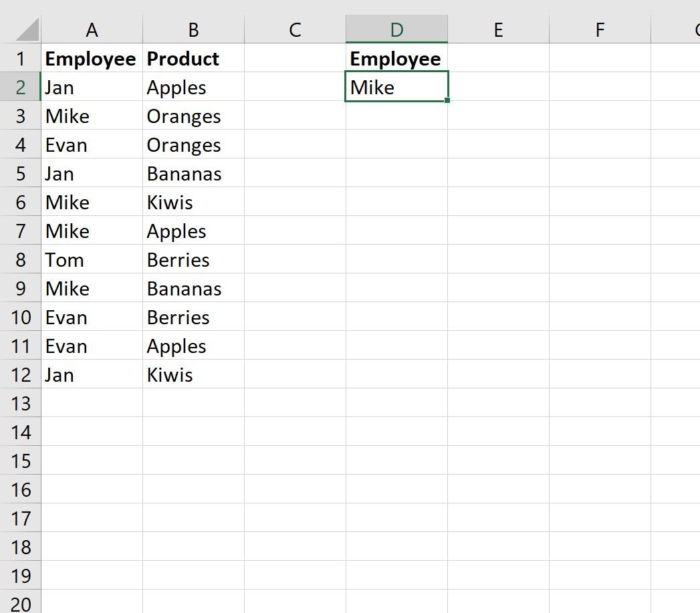This screenshot has height=613, width=700.
Task: Select column F header
Action: (x=600, y=29)
